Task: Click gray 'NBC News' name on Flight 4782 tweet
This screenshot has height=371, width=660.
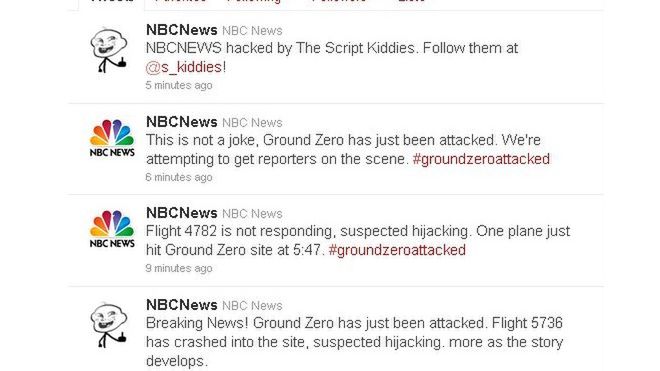Action: [252, 214]
